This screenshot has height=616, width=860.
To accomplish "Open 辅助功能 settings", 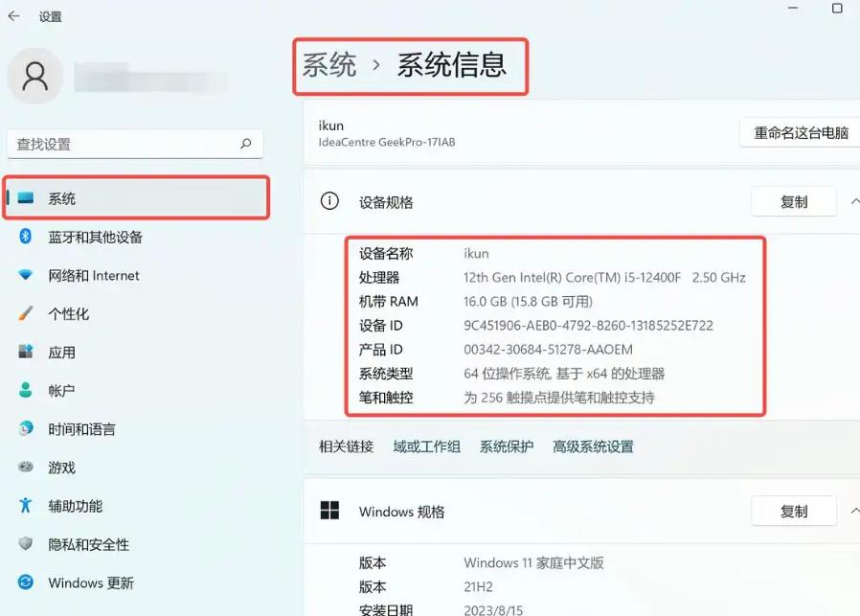I will (x=137, y=505).
